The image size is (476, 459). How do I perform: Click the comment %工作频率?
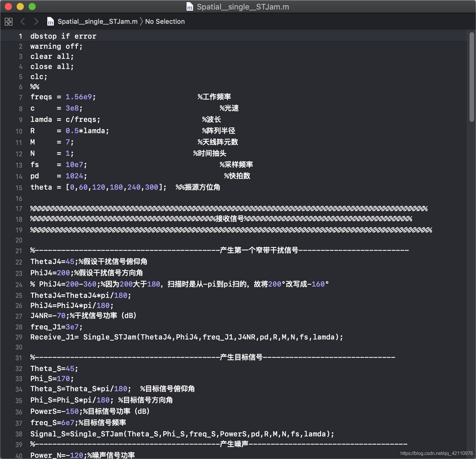pyautogui.click(x=214, y=97)
